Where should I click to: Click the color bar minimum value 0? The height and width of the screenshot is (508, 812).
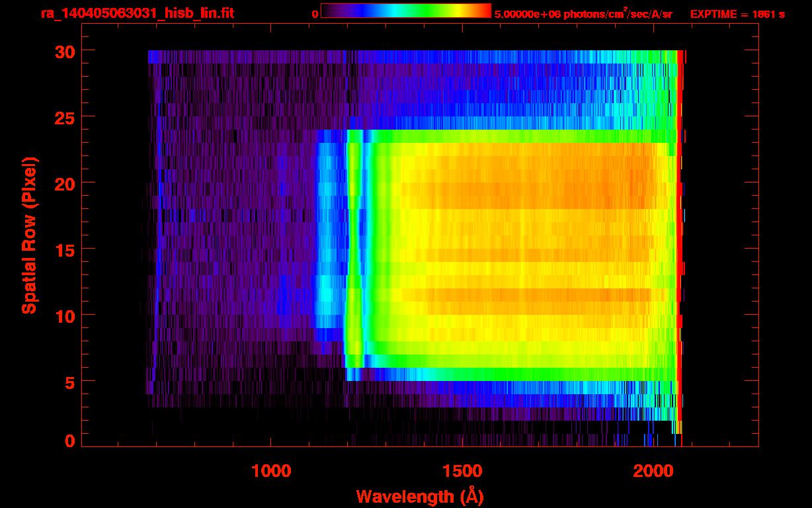click(x=315, y=14)
